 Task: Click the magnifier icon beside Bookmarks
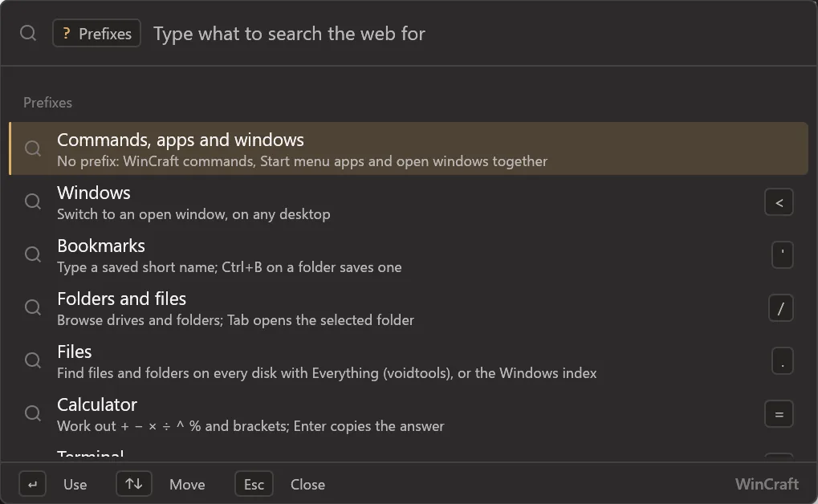pyautogui.click(x=33, y=254)
